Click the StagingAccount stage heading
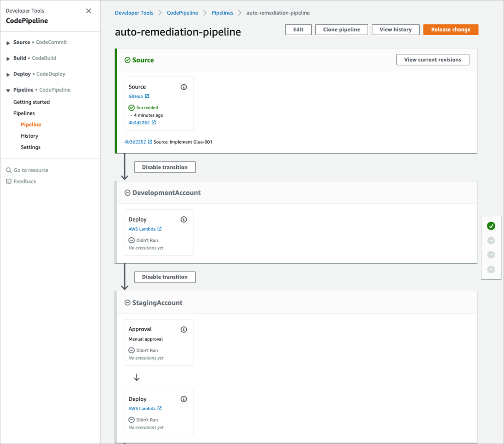This screenshot has width=504, height=444. pyautogui.click(x=157, y=303)
